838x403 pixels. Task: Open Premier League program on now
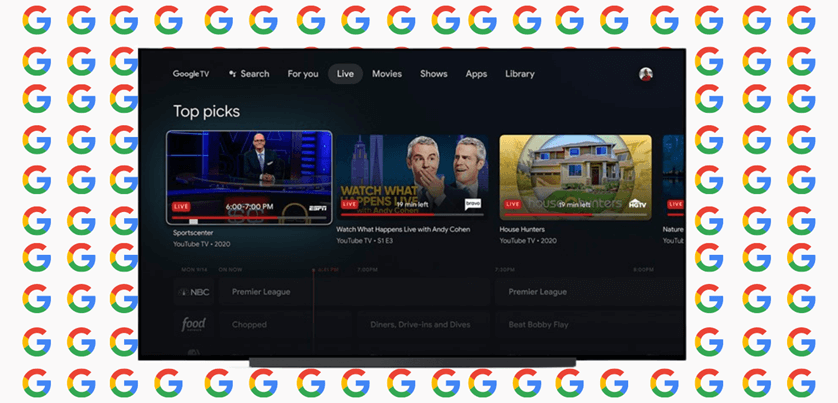[x=354, y=292]
